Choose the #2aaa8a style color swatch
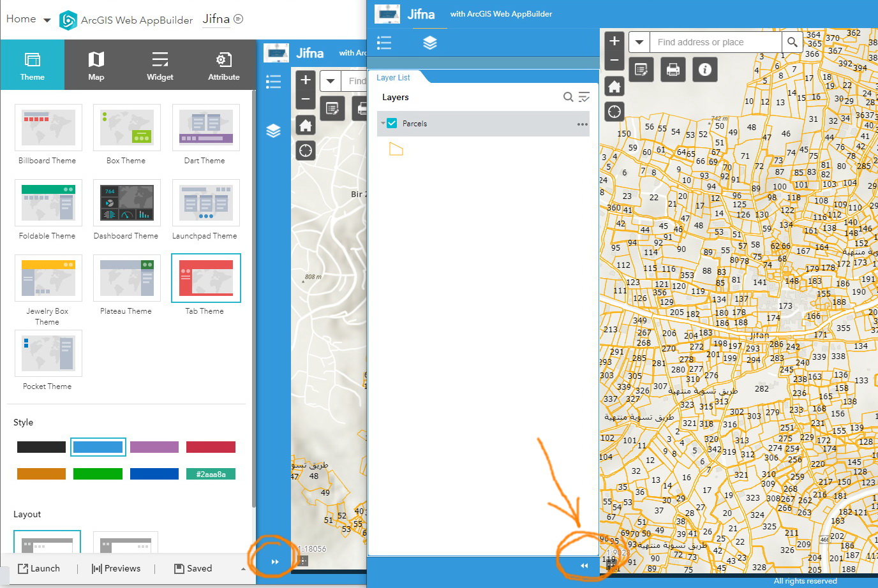This screenshot has height=588, width=878. 211,474
